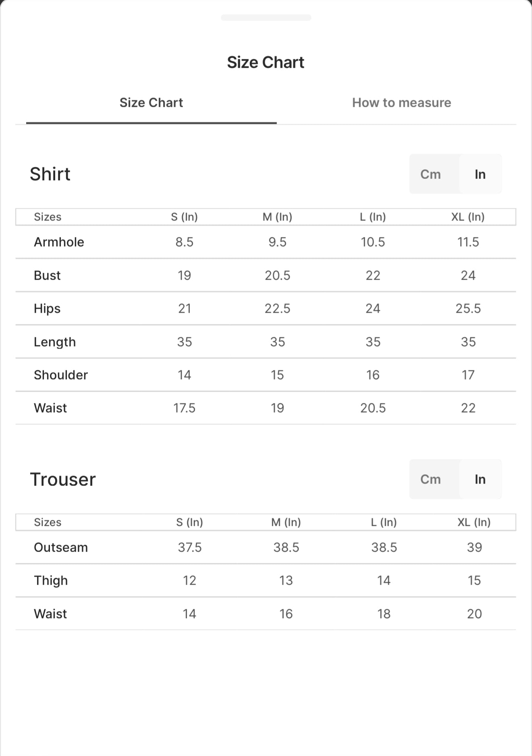Viewport: 532px width, 756px height.
Task: Click the Shirt Armhole row label
Action: pyautogui.click(x=59, y=242)
